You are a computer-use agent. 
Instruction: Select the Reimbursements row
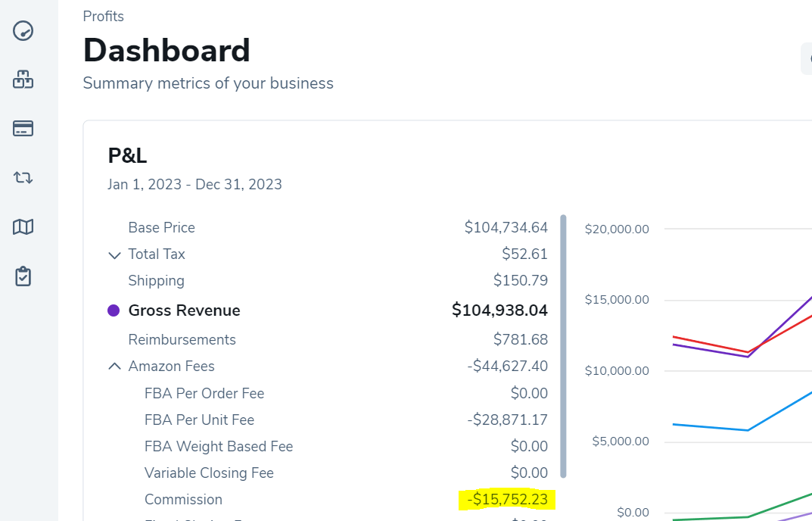pos(182,339)
